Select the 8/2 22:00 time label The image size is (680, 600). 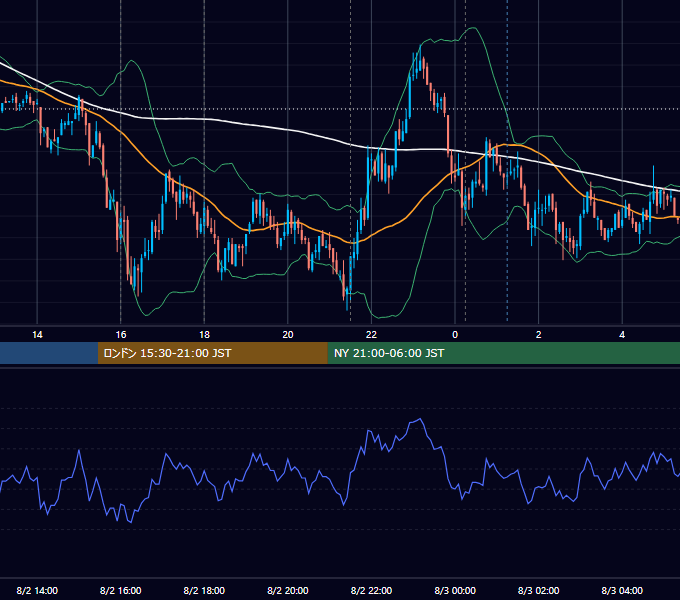click(371, 590)
